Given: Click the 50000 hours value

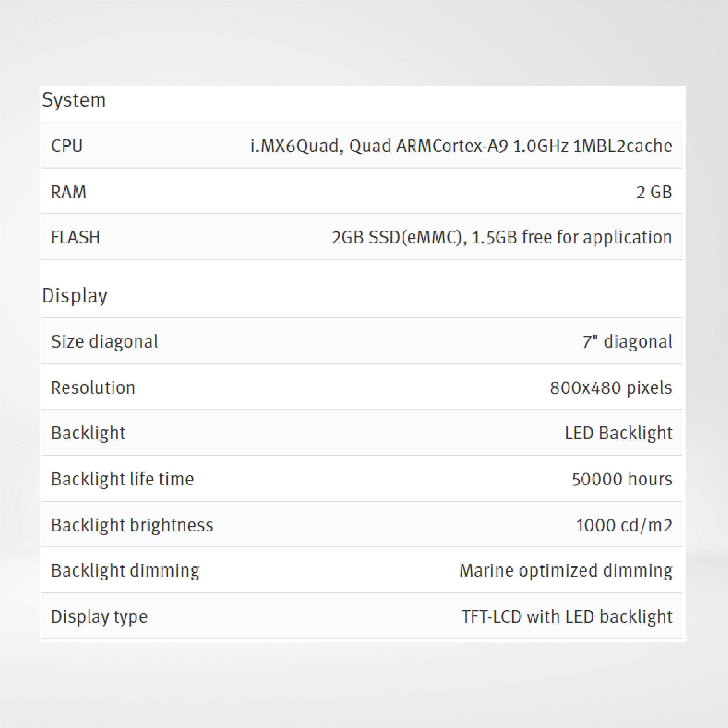Looking at the screenshot, I should point(622,479).
